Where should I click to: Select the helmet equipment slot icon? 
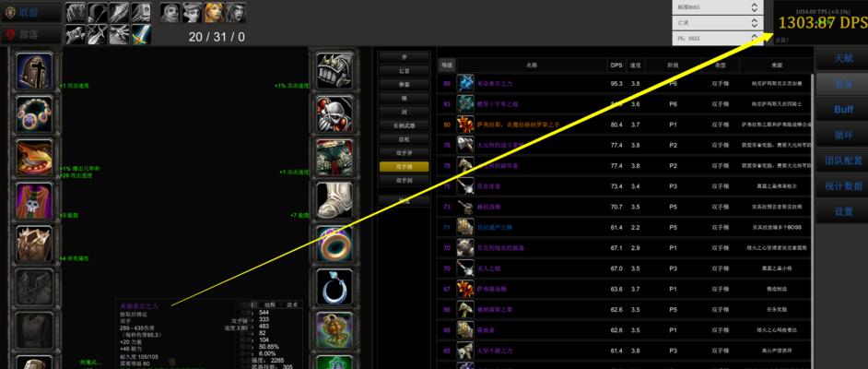[34, 72]
